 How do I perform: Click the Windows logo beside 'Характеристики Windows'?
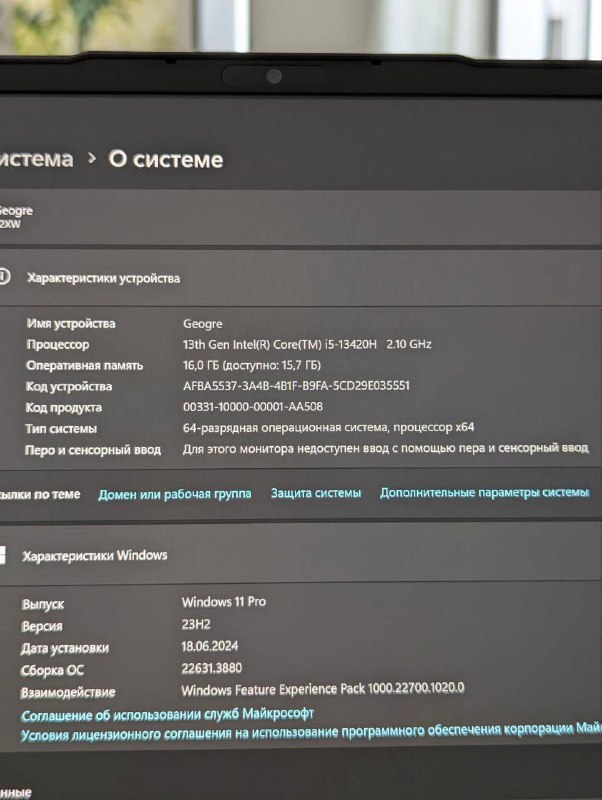click(x=2, y=555)
